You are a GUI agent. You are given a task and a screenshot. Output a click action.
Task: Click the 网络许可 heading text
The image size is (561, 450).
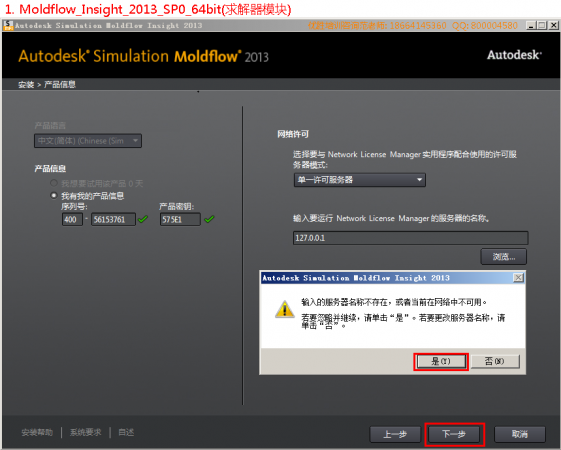[x=293, y=134]
